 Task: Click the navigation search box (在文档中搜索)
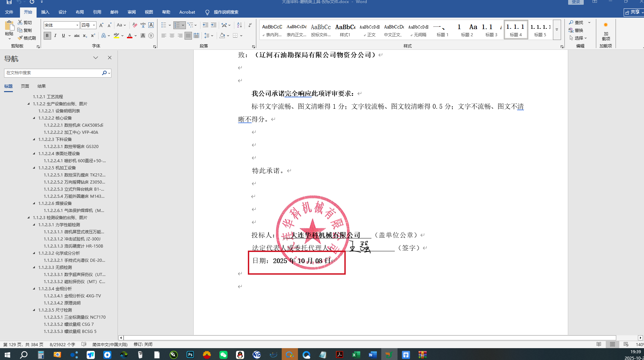(53, 73)
